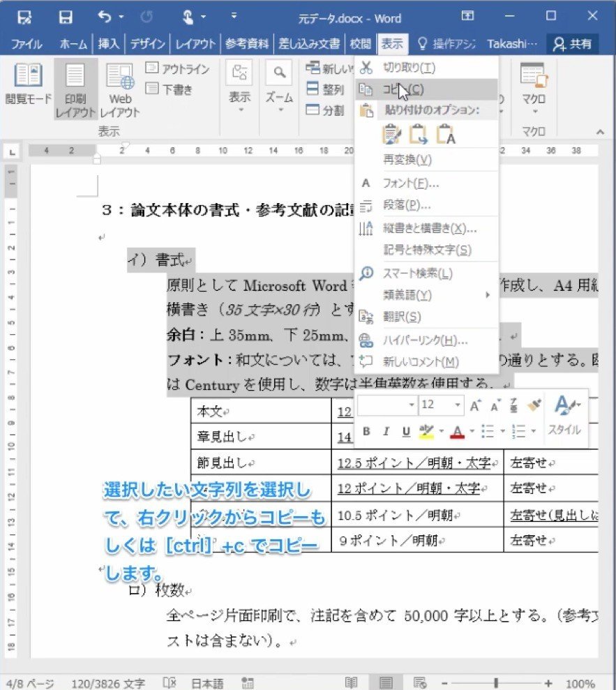Click Italic button in mini toolbar

click(386, 431)
